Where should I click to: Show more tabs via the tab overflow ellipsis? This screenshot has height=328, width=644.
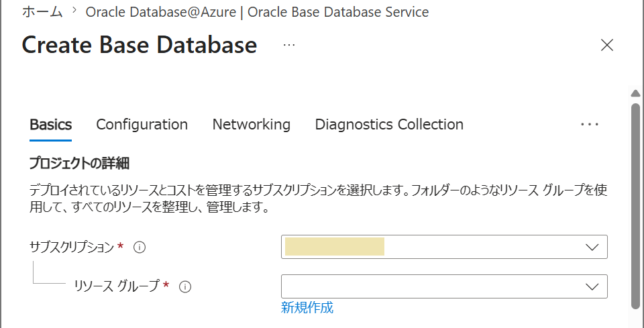590,124
